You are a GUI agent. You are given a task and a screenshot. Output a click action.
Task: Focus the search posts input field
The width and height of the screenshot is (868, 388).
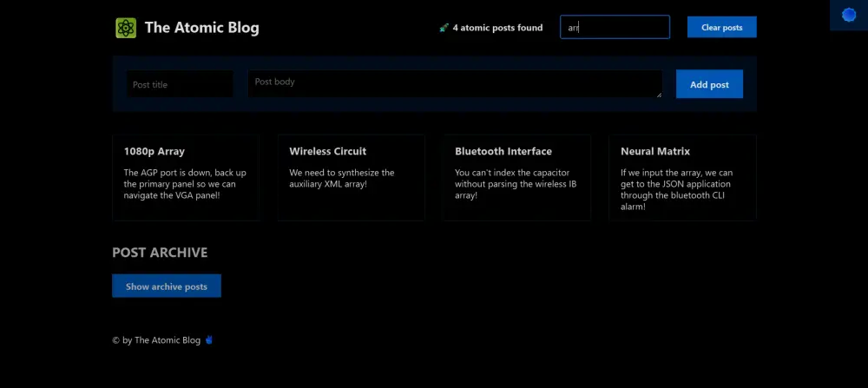(615, 27)
